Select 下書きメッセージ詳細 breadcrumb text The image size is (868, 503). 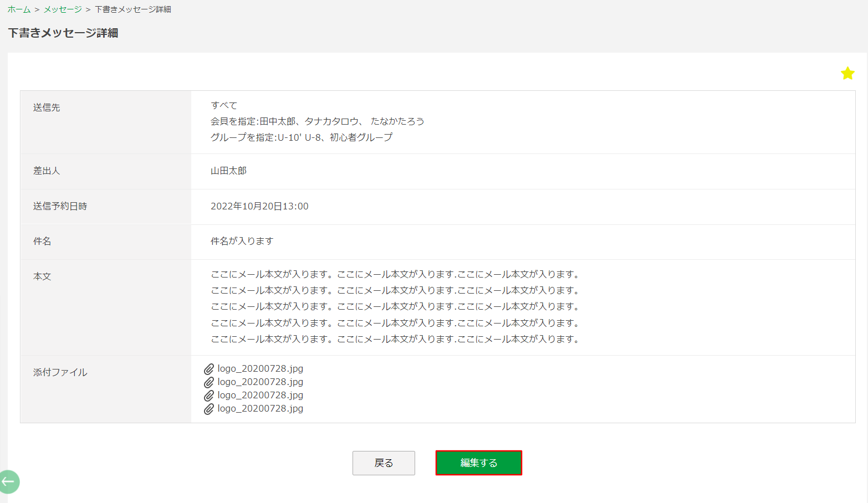point(133,9)
